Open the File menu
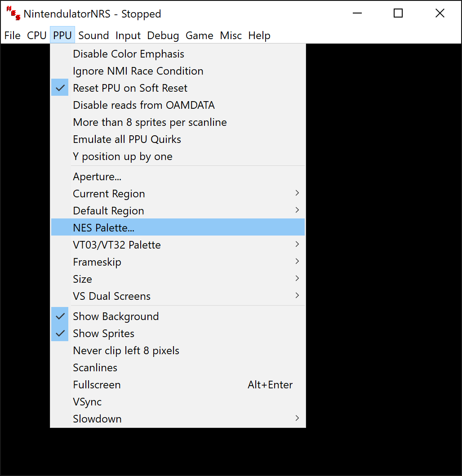Screen dimensions: 462x476 click(13, 36)
